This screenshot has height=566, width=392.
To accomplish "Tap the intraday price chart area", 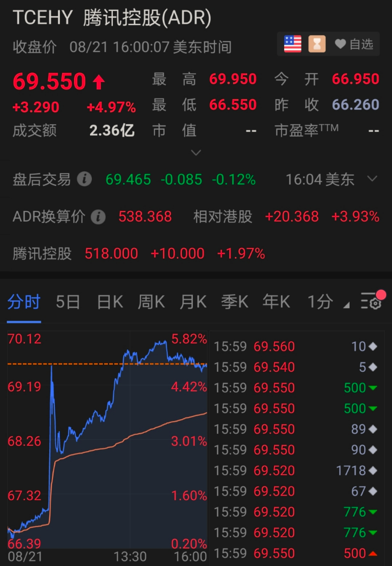I will pos(107,439).
